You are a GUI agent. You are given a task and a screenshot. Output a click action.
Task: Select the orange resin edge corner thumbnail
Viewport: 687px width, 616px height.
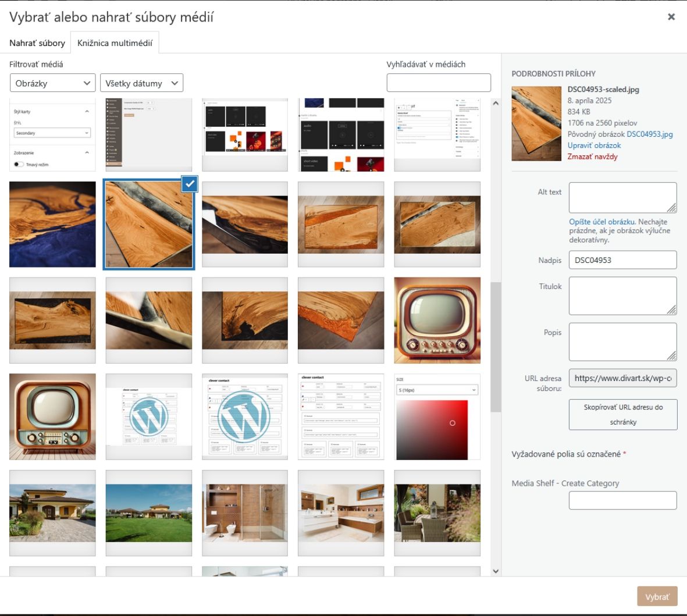click(x=341, y=321)
